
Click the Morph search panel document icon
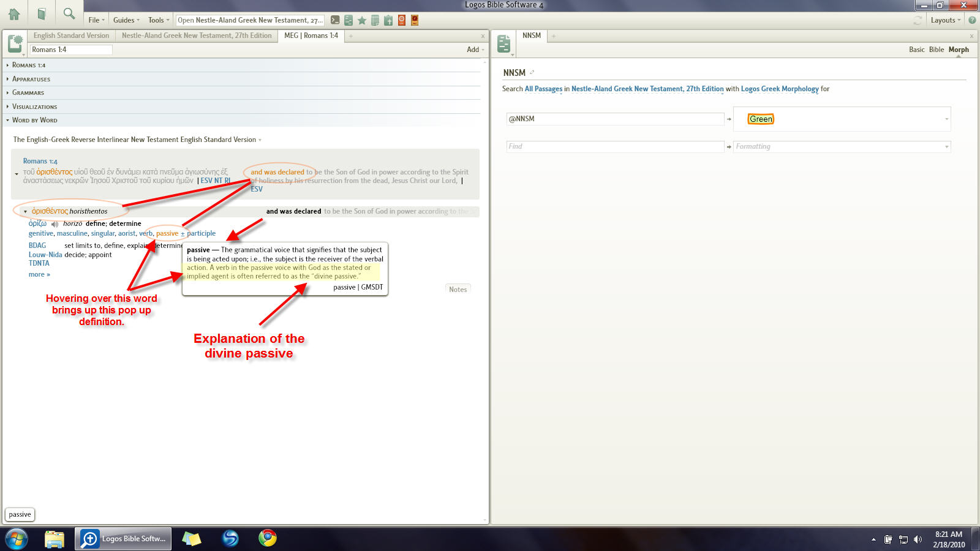504,43
